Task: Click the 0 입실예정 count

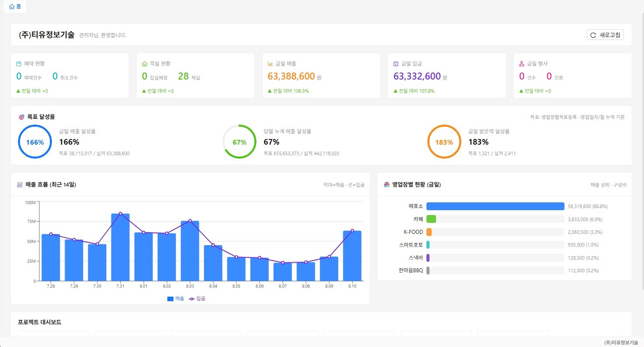Action: pyautogui.click(x=145, y=76)
